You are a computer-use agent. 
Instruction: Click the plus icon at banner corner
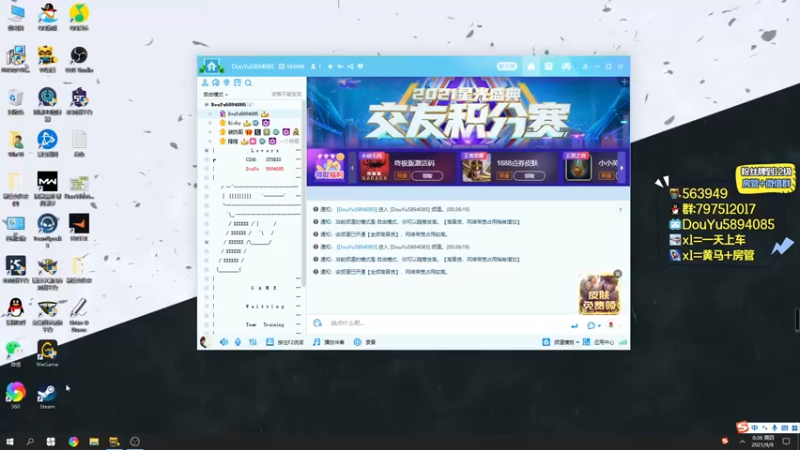point(624,82)
